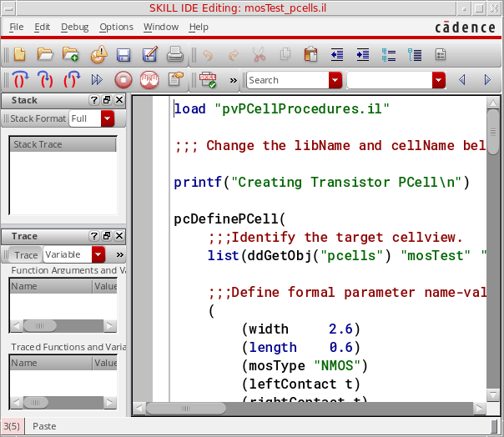Image resolution: width=504 pixels, height=437 pixels.
Task: Show help for the Stack panel
Action: pyautogui.click(x=93, y=100)
